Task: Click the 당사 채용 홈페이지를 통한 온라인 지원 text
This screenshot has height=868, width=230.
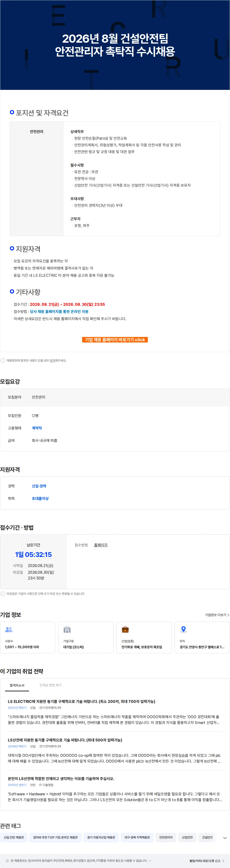Action: tap(59, 312)
